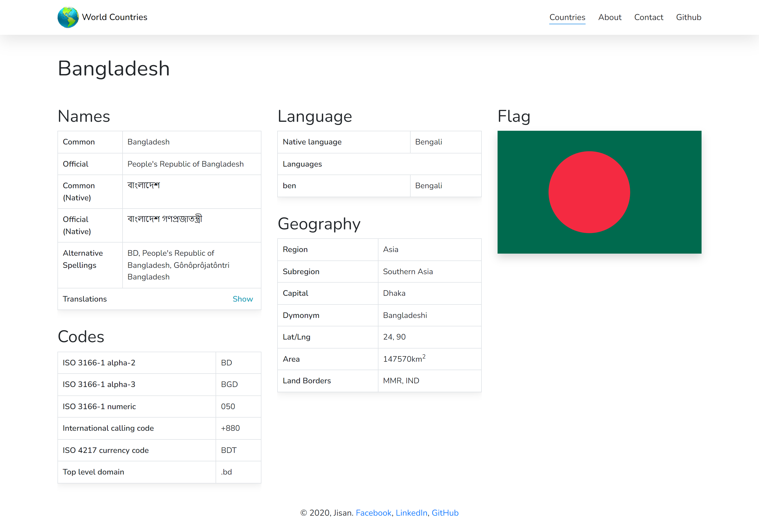Image resolution: width=759 pixels, height=532 pixels.
Task: Click the Bangladesh page heading
Action: pos(114,69)
